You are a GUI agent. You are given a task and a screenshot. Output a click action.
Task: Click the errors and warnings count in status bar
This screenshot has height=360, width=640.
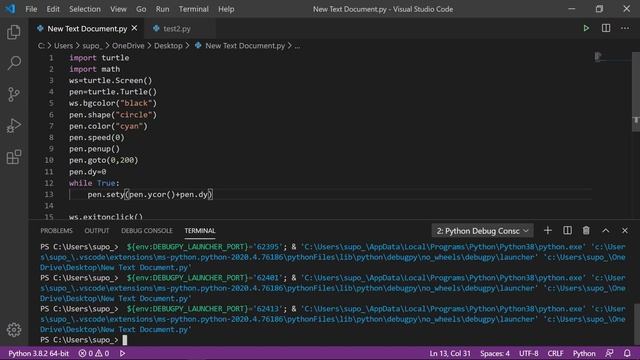(x=94, y=353)
